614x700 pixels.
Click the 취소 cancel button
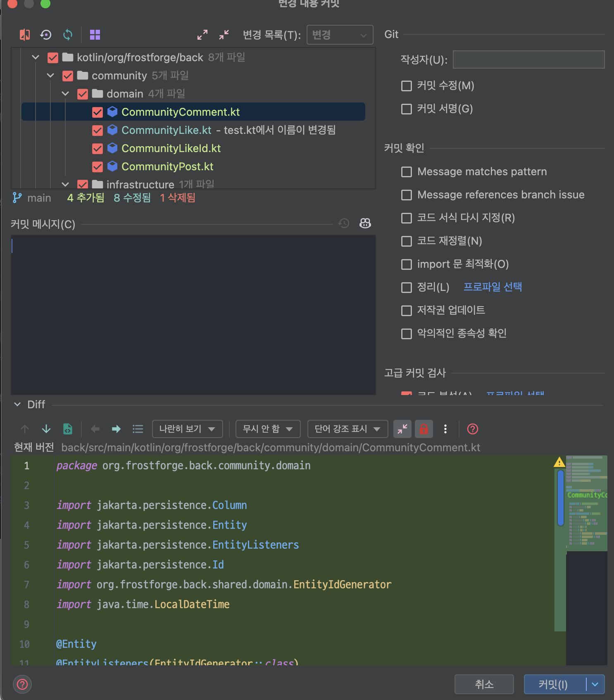[484, 684]
